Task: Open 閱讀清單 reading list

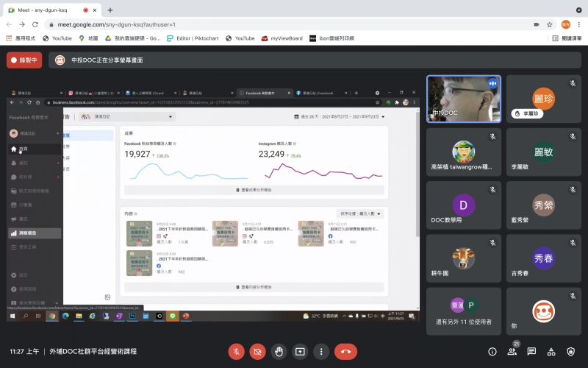Action: (567, 38)
